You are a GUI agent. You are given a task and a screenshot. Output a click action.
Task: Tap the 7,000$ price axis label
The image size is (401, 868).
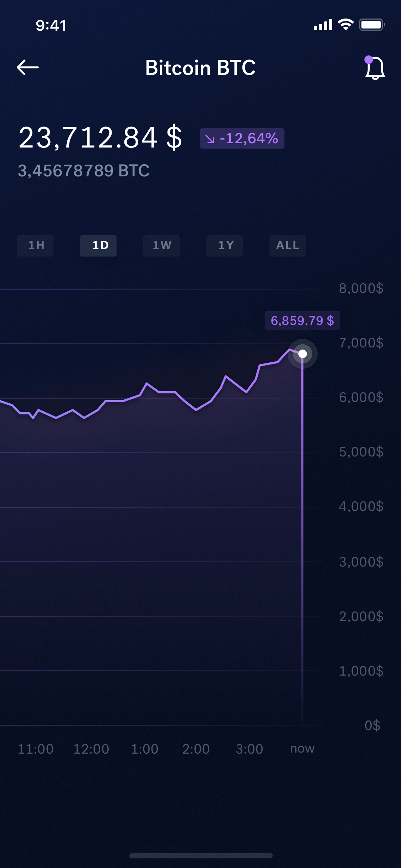point(361,343)
